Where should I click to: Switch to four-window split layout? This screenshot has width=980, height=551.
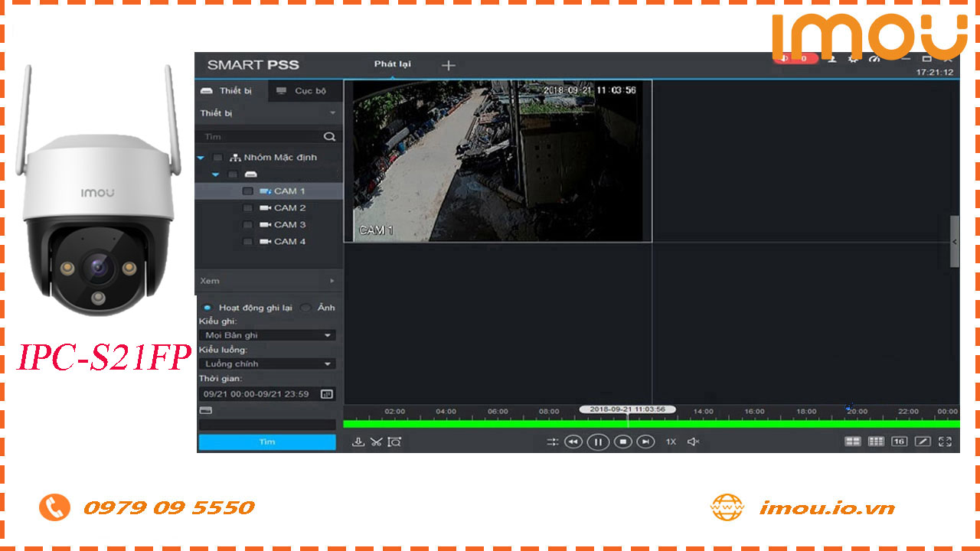click(852, 442)
